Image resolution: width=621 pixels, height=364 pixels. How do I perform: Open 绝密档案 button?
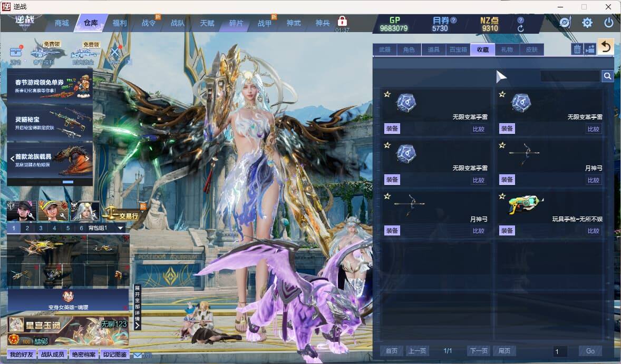(x=84, y=355)
